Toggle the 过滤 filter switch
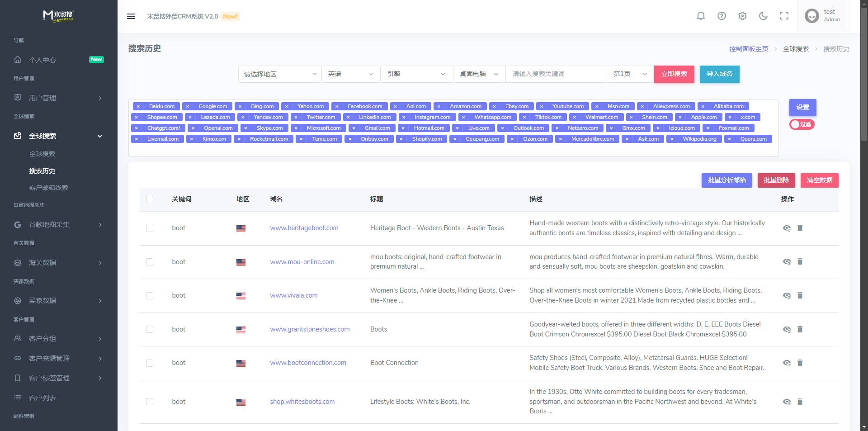Viewport: 868px width, 431px height. (802, 124)
